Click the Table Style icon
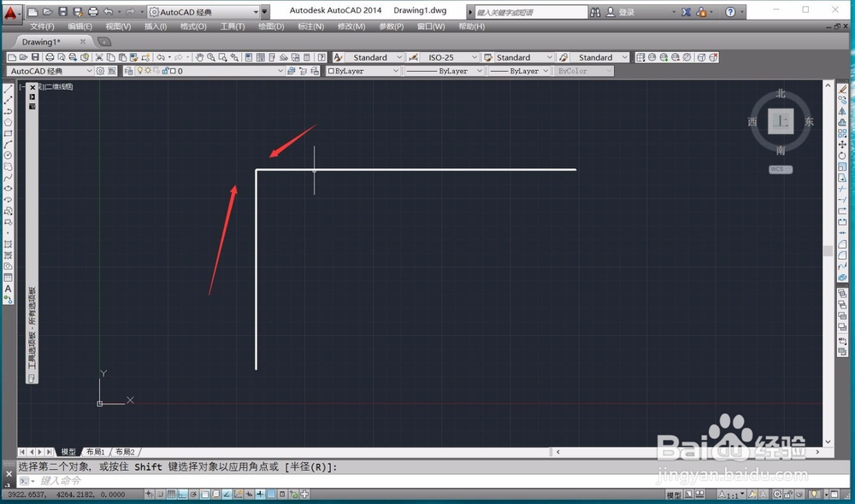This screenshot has height=504, width=855. pos(488,57)
